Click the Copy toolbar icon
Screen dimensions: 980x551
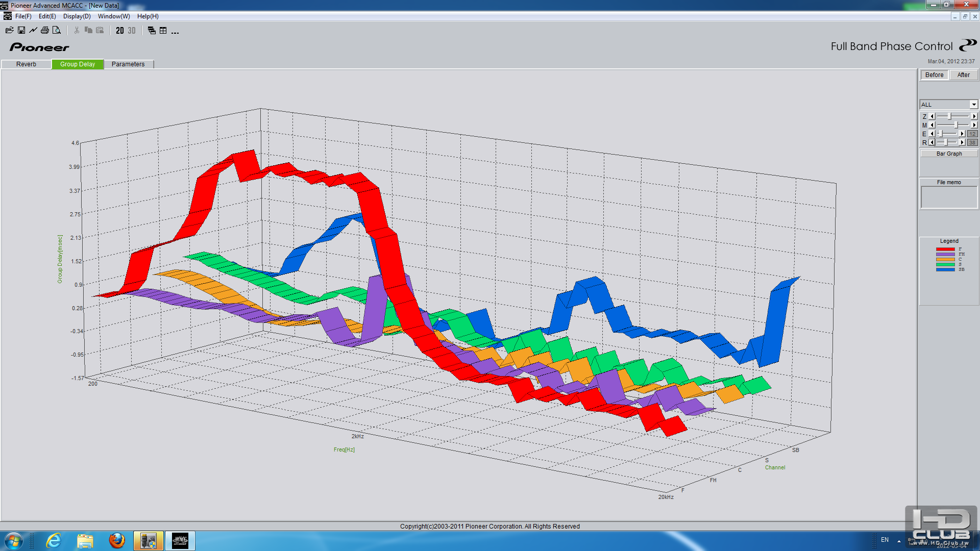88,31
